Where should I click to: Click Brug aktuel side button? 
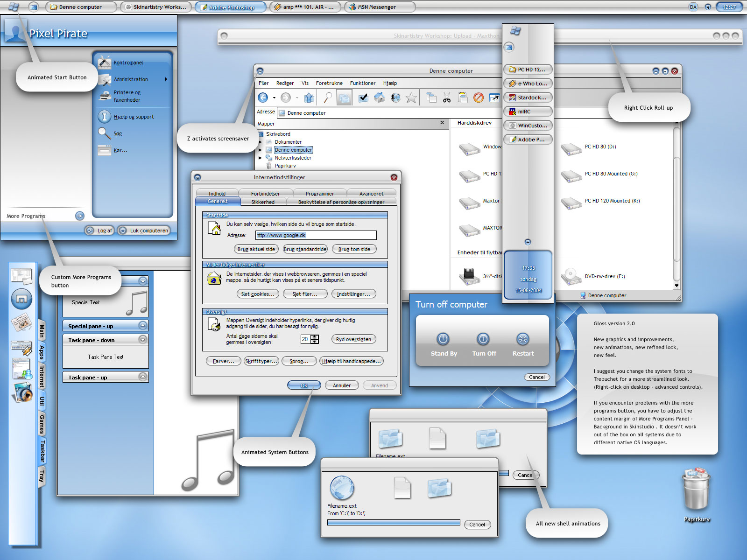click(256, 249)
